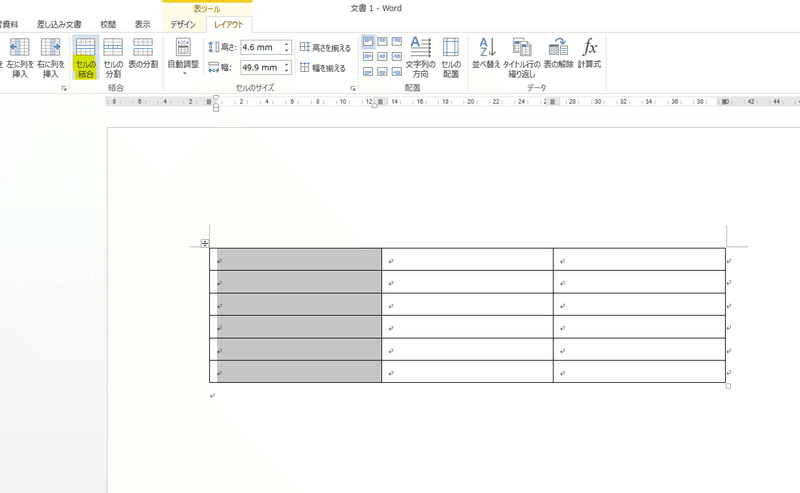800x493 pixels.
Task: Switch to the Design (デザイン) table tab
Action: (183, 24)
